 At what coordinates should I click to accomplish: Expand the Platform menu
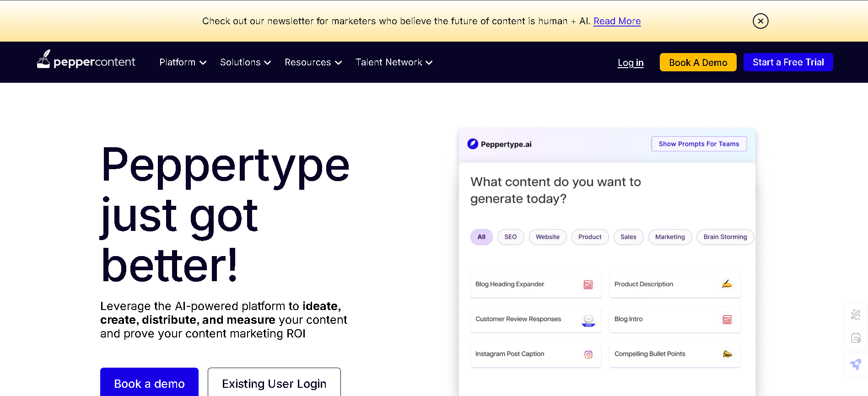[x=183, y=62]
